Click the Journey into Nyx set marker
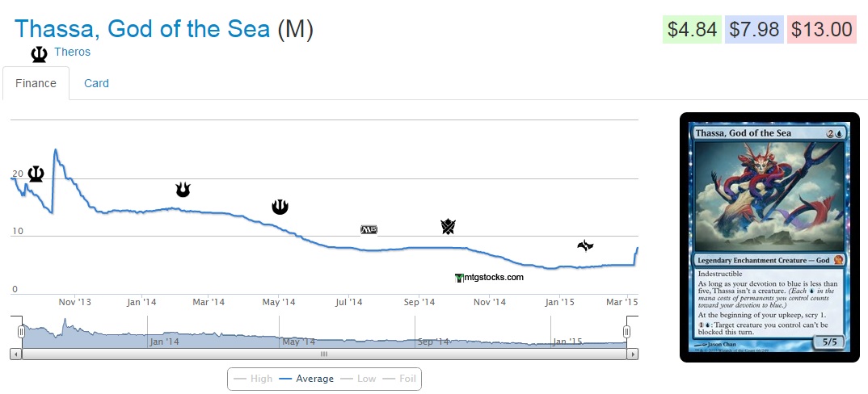The image size is (868, 394). tap(280, 207)
